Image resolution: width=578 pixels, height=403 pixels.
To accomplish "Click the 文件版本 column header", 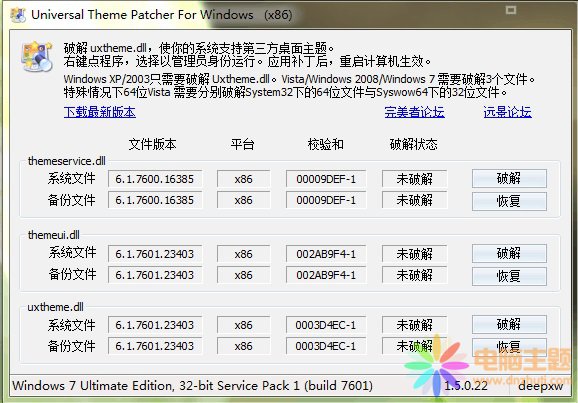I will (152, 144).
